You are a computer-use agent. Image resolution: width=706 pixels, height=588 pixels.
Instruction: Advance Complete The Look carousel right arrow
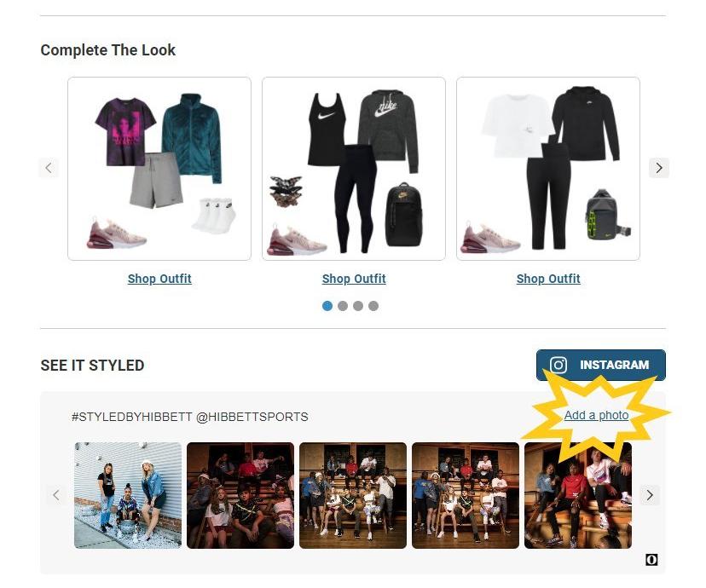coord(659,168)
